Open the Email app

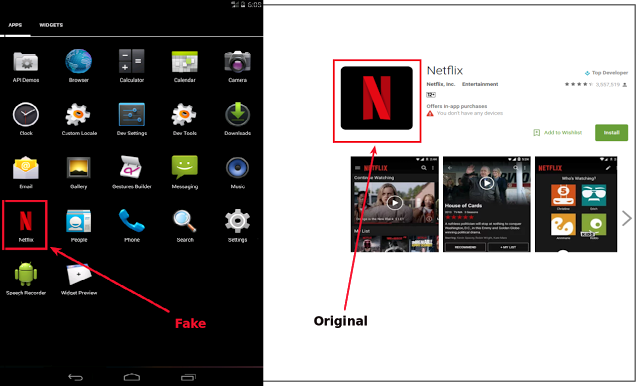pyautogui.click(x=26, y=172)
